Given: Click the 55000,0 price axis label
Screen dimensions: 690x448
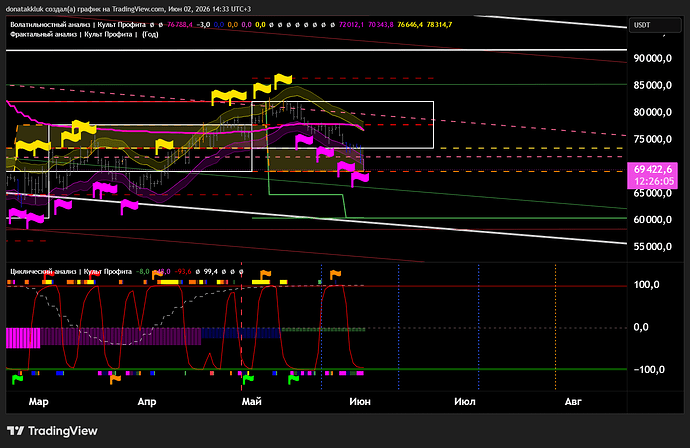Looking at the screenshot, I should (x=653, y=246).
